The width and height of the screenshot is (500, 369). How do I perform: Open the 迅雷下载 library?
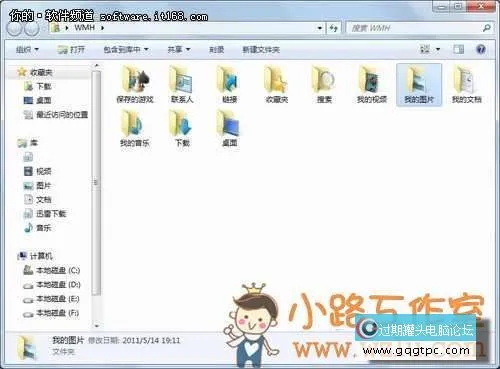pos(45,214)
